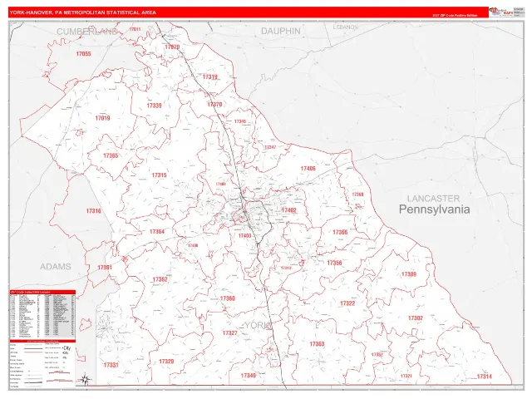
Task: Select ZIP code 17301 label
Action: (x=105, y=268)
